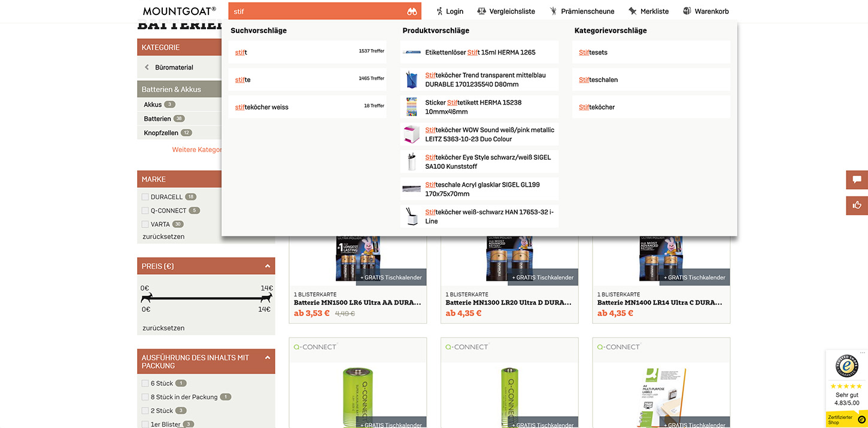Open the LEITZ WOW Stifteköcher thumbnail
The image size is (868, 428).
[x=412, y=134]
